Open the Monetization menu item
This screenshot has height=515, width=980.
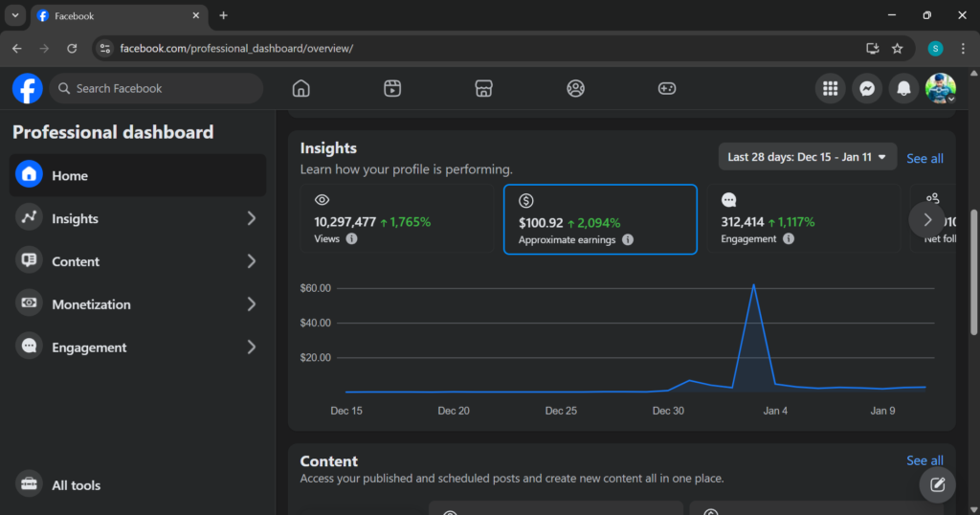pyautogui.click(x=138, y=304)
